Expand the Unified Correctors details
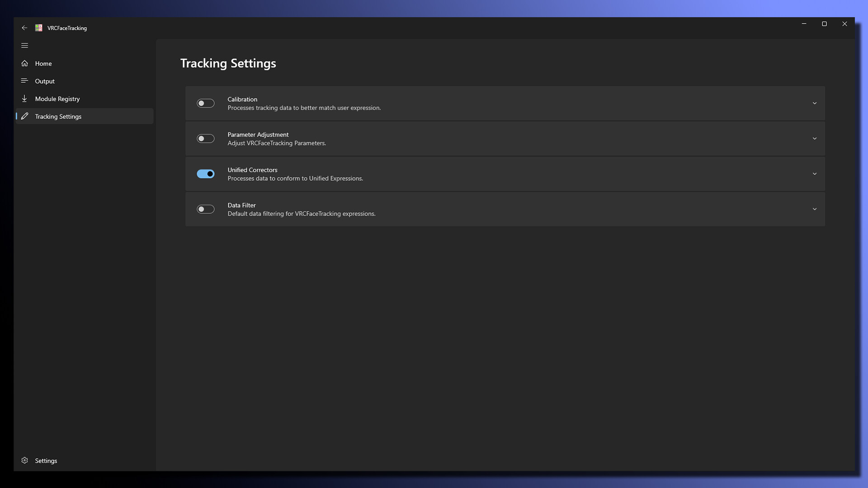This screenshot has height=488, width=868. click(x=815, y=174)
